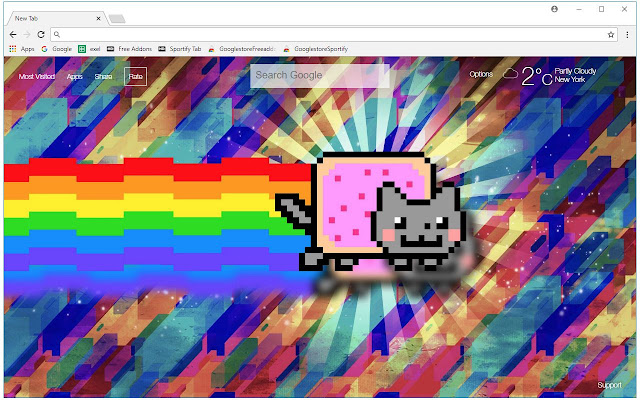The width and height of the screenshot is (640, 400).
Task: Open the Sportify Tab bookmark
Action: click(180, 49)
